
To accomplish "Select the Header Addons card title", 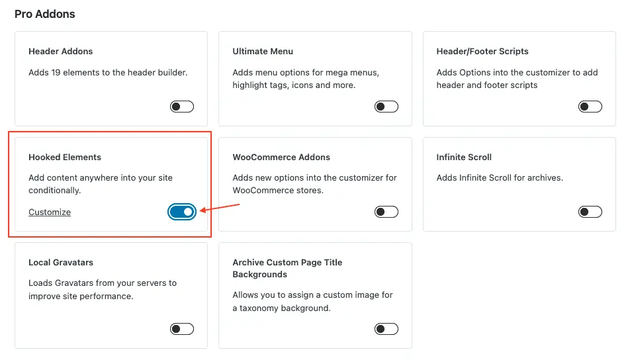I will tap(61, 52).
